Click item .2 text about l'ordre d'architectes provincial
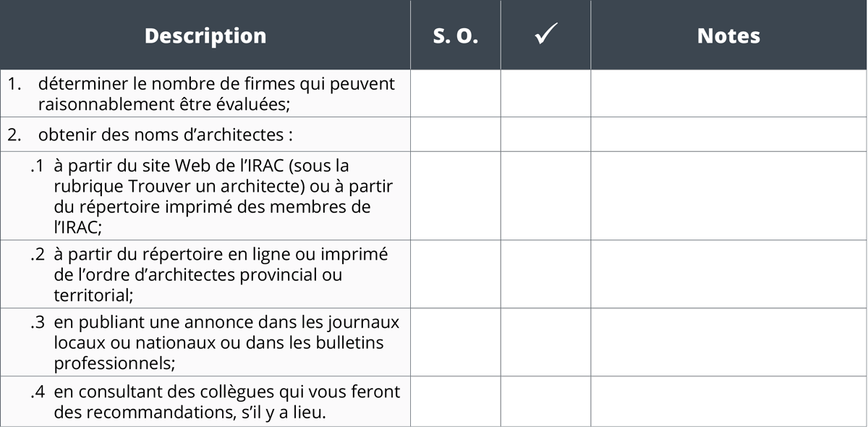The height and width of the screenshot is (427, 868). [x=221, y=275]
